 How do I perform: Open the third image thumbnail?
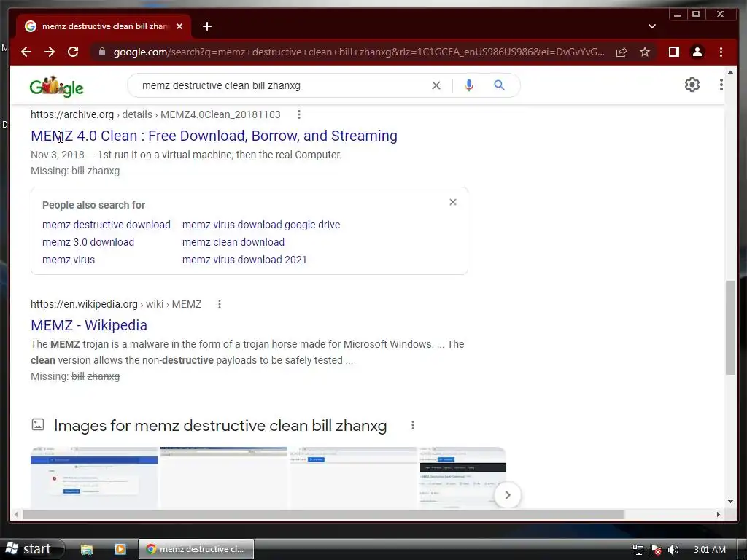(354, 478)
